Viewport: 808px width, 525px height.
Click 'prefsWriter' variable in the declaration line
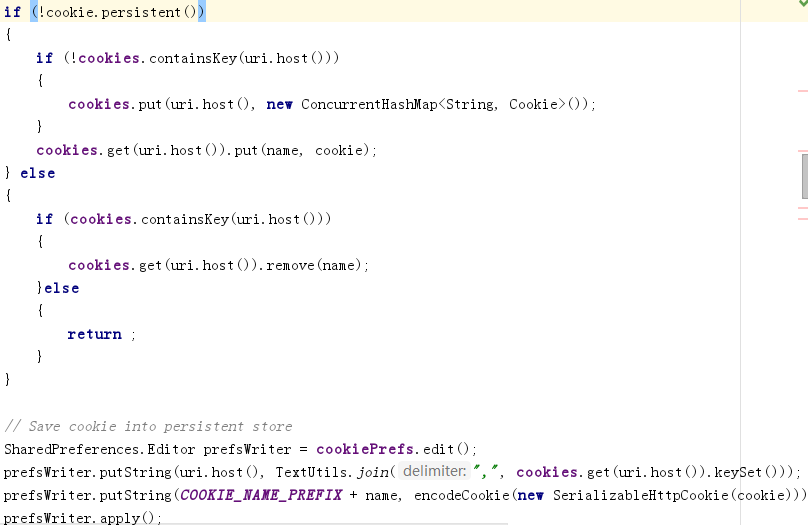pyautogui.click(x=247, y=449)
